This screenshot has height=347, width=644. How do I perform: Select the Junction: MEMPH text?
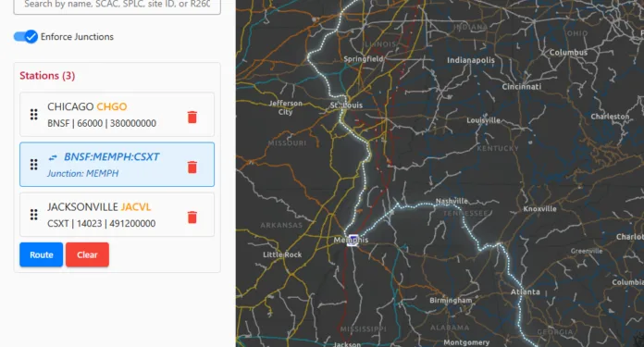click(83, 173)
